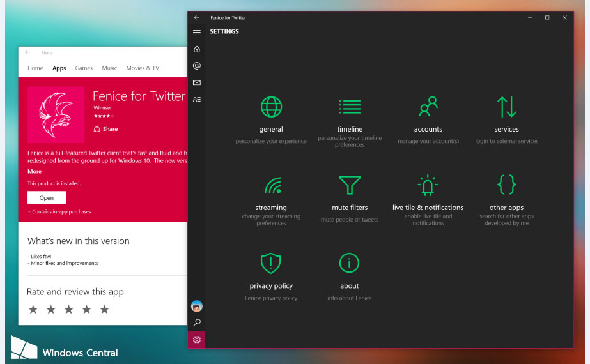Viewport: 590px width, 364px height.
Task: Go back using Fenice title bar arrow
Action: coord(196,18)
